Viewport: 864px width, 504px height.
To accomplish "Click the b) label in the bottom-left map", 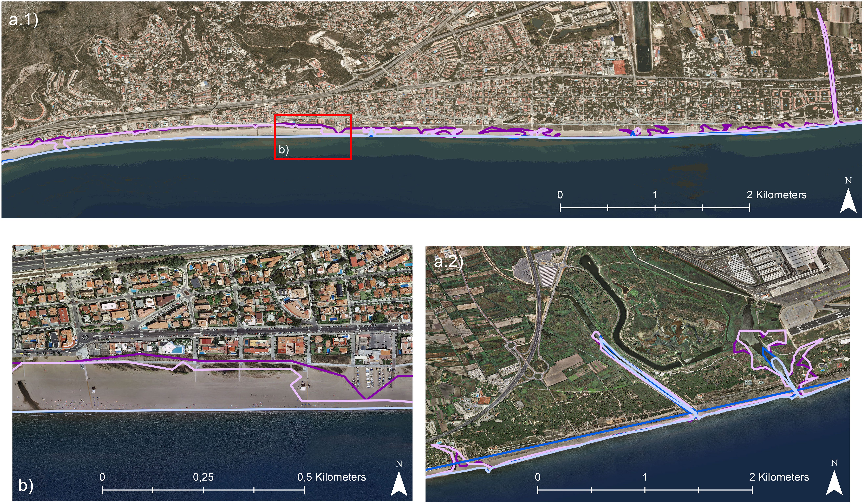I will pos(26,485).
